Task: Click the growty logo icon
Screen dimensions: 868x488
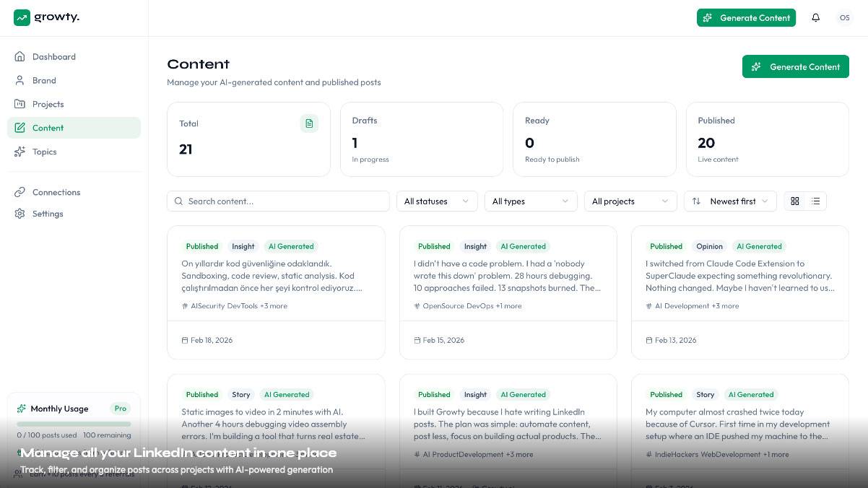Action: (22, 17)
